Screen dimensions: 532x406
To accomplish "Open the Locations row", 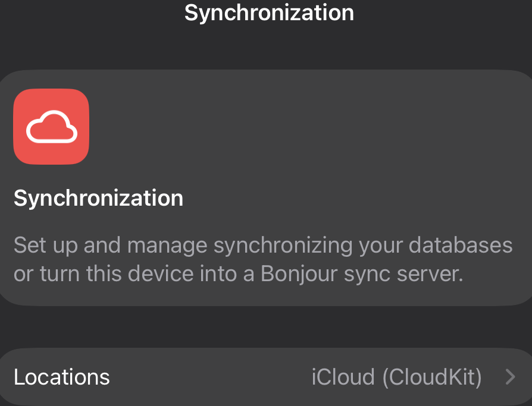I will (266, 377).
